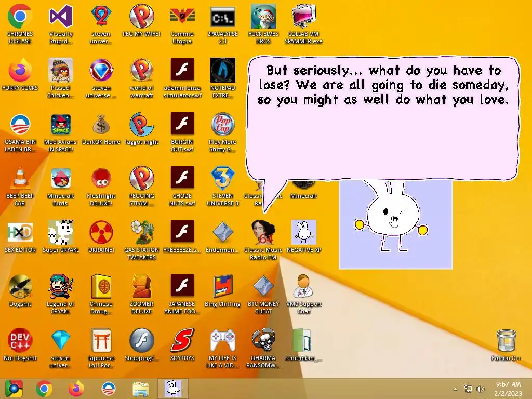532x399 pixels.
Task: Switch to the bunny app in the taskbar
Action: 173,389
